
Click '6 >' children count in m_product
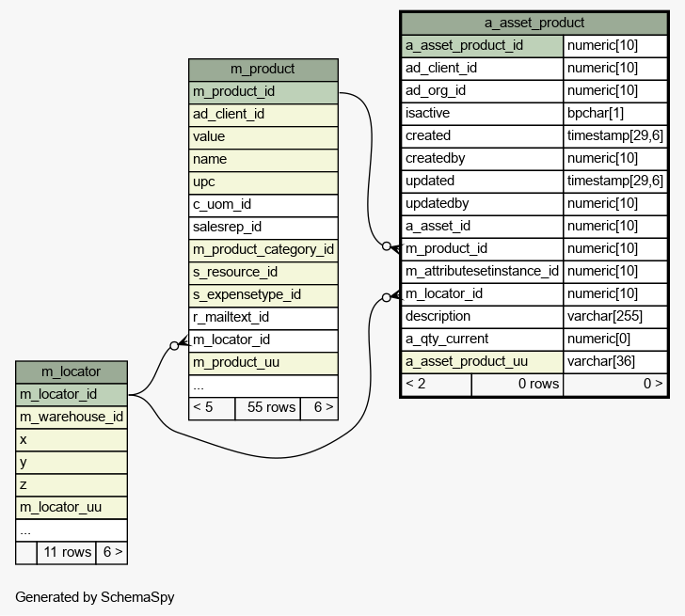(x=319, y=409)
